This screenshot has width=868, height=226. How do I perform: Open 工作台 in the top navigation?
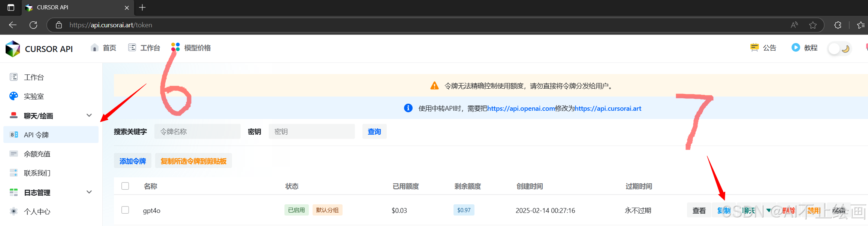tap(150, 48)
